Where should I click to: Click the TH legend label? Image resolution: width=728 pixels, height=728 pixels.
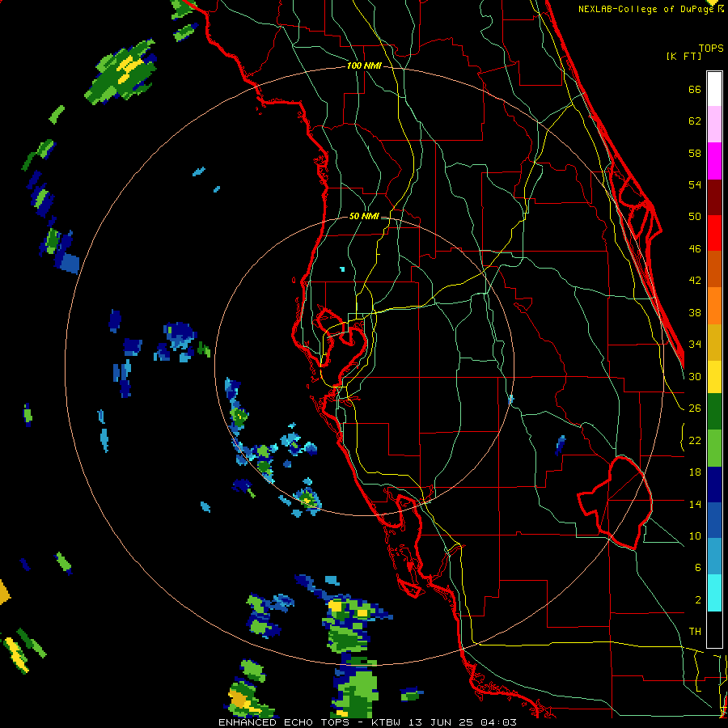[695, 632]
